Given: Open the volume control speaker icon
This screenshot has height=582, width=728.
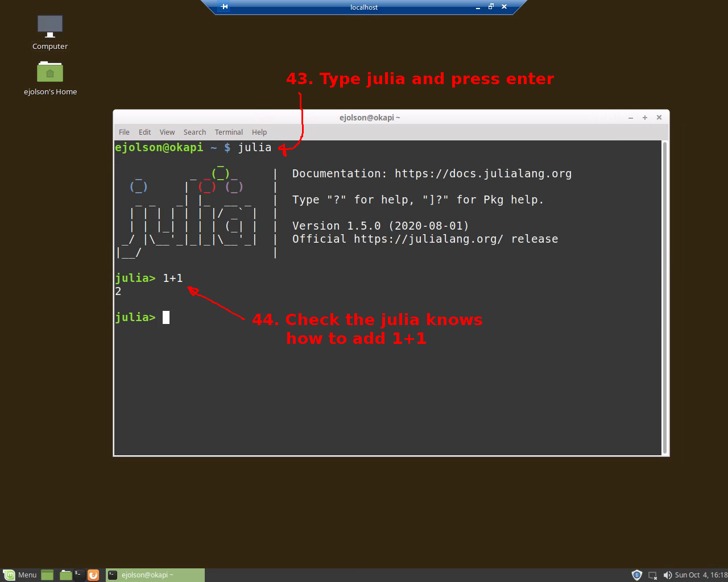Looking at the screenshot, I should tap(668, 575).
